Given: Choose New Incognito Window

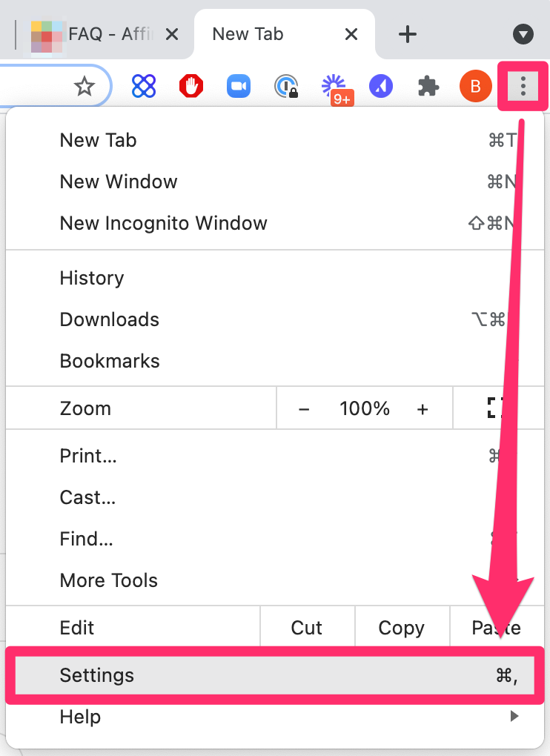Looking at the screenshot, I should coord(163,223).
